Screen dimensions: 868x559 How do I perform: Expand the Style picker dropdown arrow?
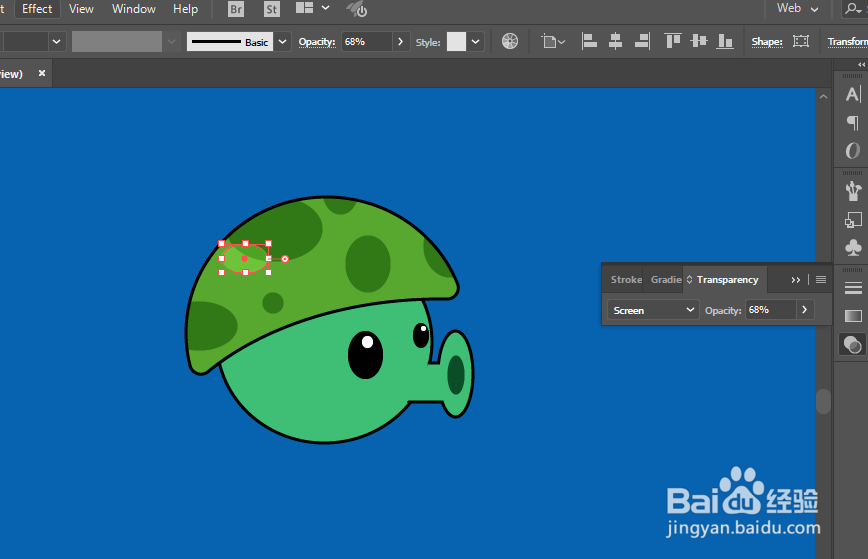coord(476,42)
